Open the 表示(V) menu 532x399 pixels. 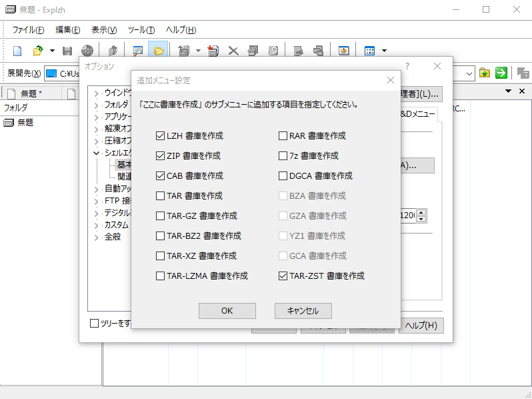(104, 30)
